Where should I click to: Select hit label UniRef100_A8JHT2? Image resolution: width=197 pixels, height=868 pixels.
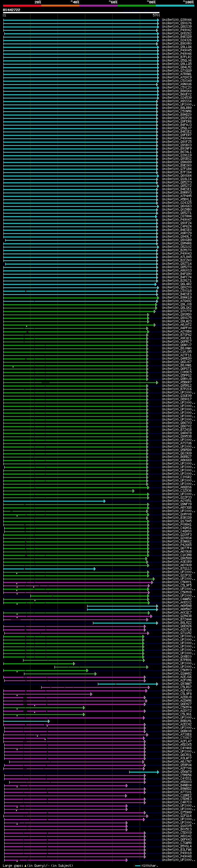pos(176,325)
